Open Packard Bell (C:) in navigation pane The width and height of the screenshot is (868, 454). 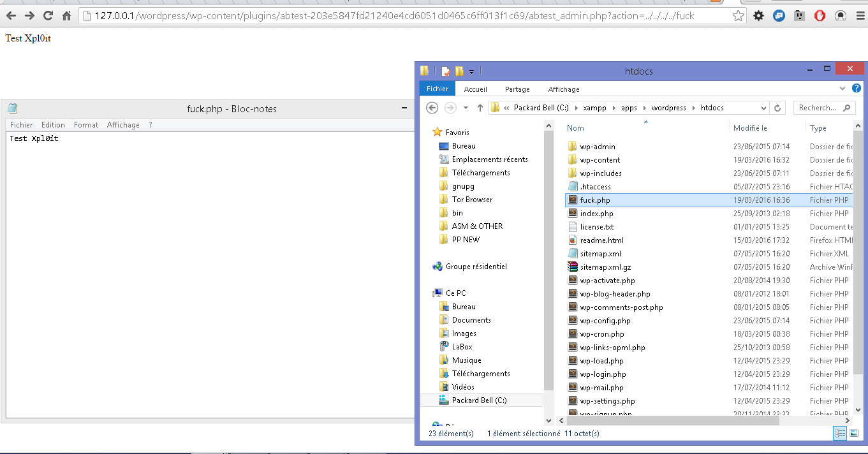point(479,400)
